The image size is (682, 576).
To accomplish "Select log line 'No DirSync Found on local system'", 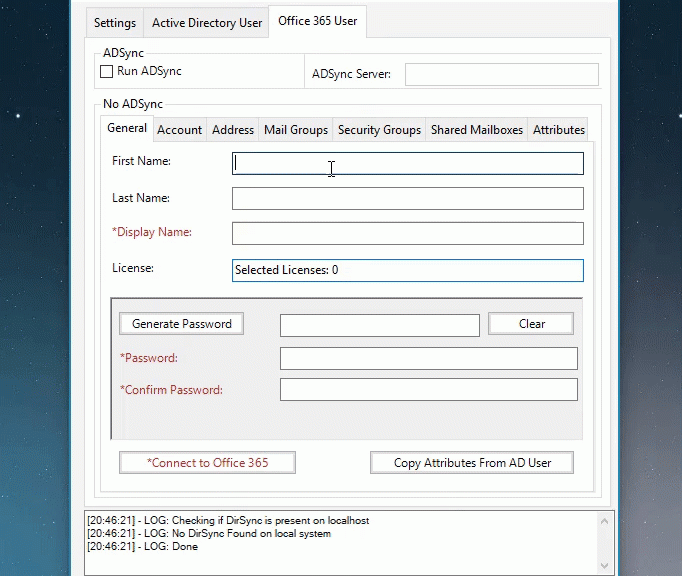I will (x=209, y=533).
